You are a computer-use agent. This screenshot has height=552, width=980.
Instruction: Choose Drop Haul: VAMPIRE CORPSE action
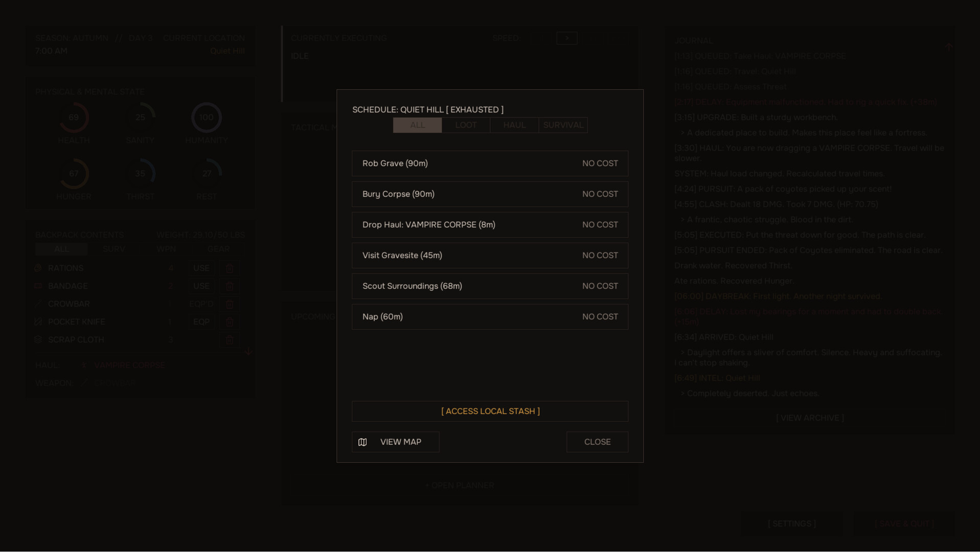(x=490, y=225)
